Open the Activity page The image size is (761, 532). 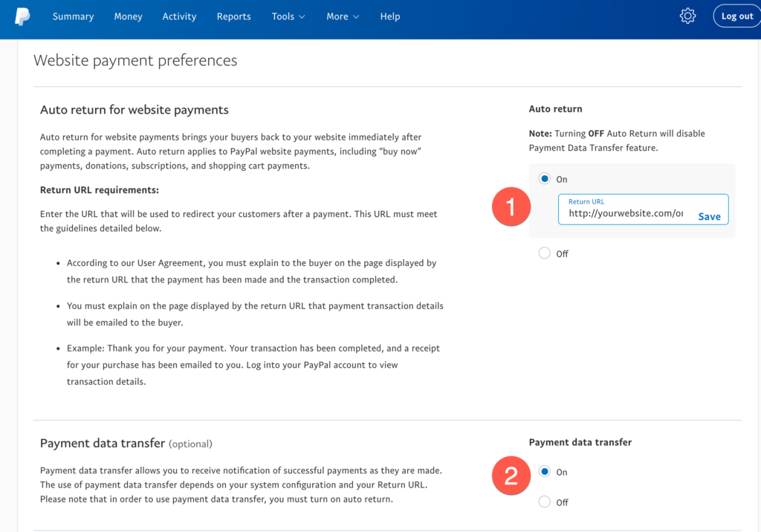(x=179, y=16)
